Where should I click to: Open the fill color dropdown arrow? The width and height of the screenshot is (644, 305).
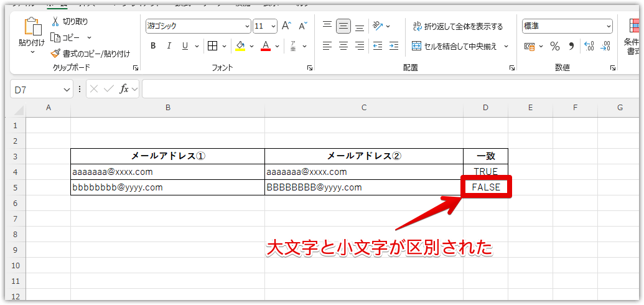coord(252,46)
